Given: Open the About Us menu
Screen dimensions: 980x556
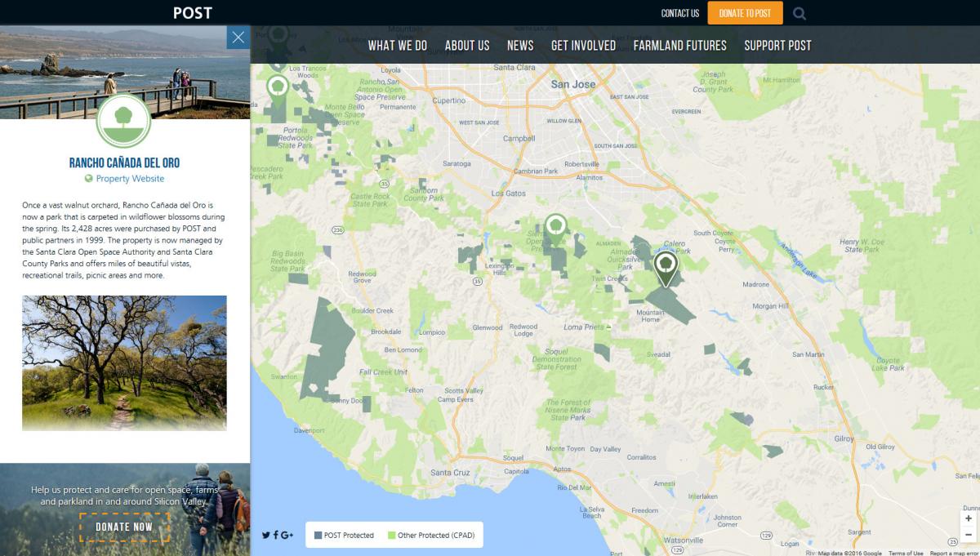Looking at the screenshot, I should (x=467, y=46).
